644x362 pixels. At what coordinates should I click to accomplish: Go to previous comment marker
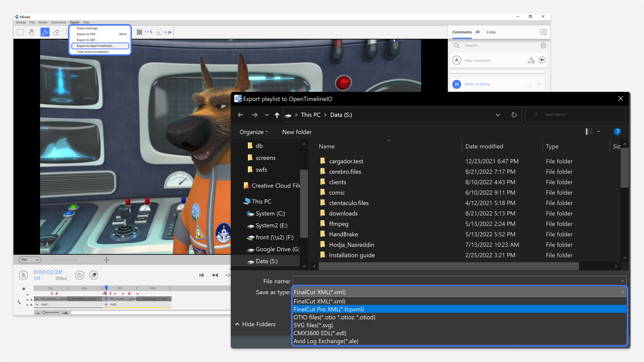coord(215,275)
